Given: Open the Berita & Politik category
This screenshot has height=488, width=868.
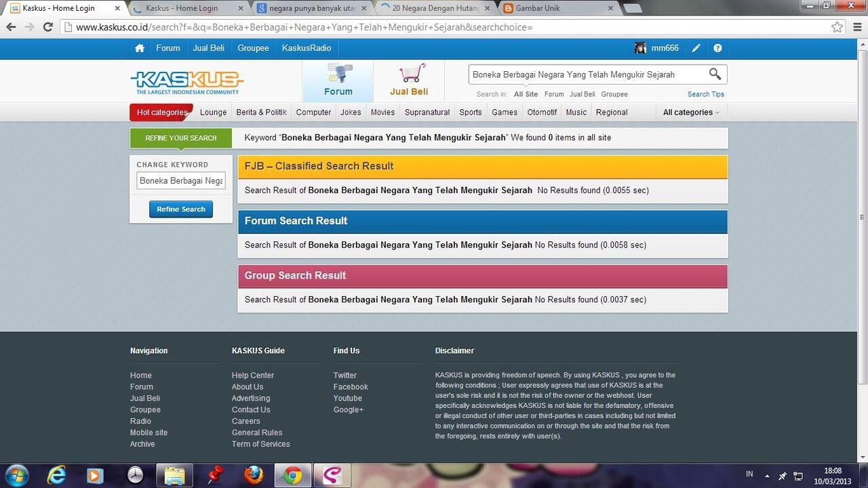Looking at the screenshot, I should click(261, 113).
